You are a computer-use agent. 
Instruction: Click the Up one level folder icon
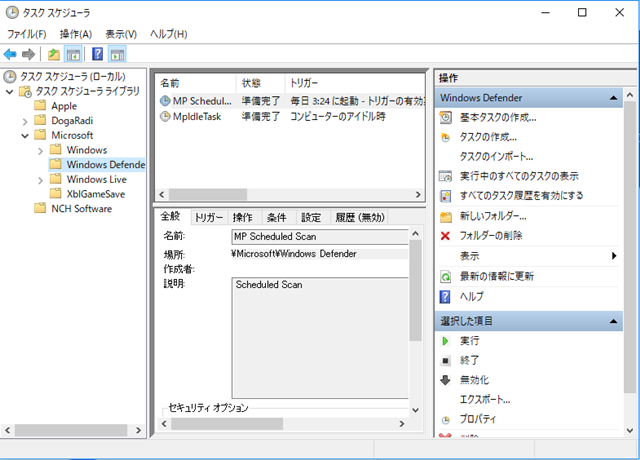click(x=53, y=54)
